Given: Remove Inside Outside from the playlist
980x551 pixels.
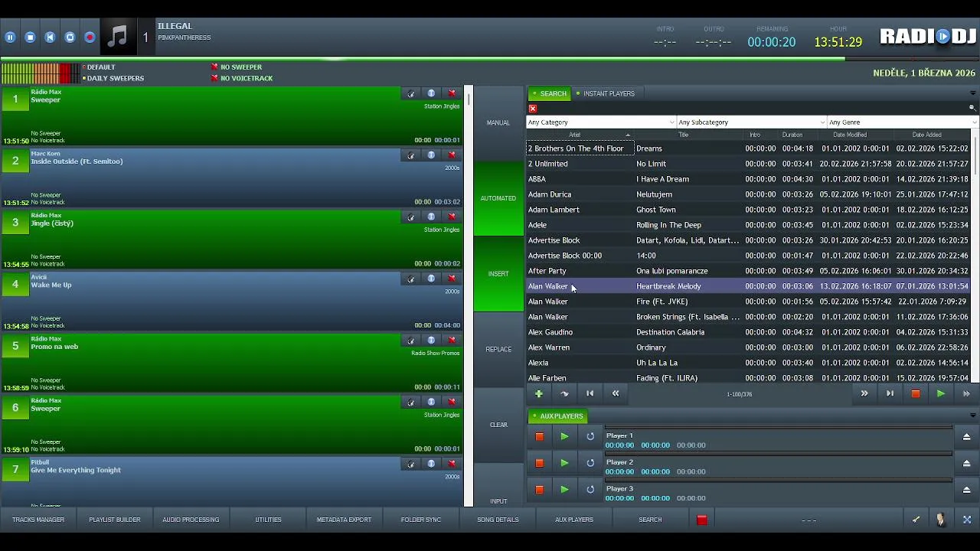Looking at the screenshot, I should point(452,155).
